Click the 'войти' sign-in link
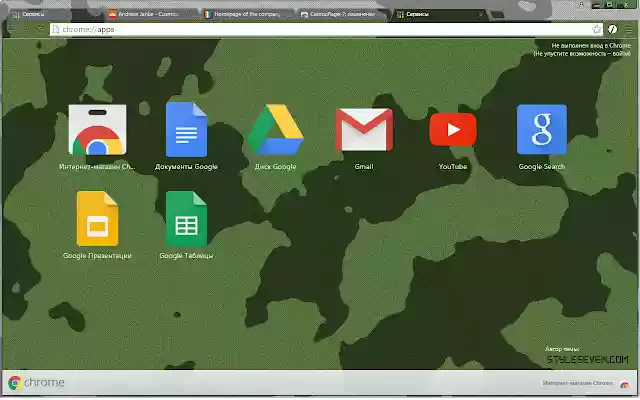Image resolution: width=640 pixels, height=400 pixels. [622, 53]
